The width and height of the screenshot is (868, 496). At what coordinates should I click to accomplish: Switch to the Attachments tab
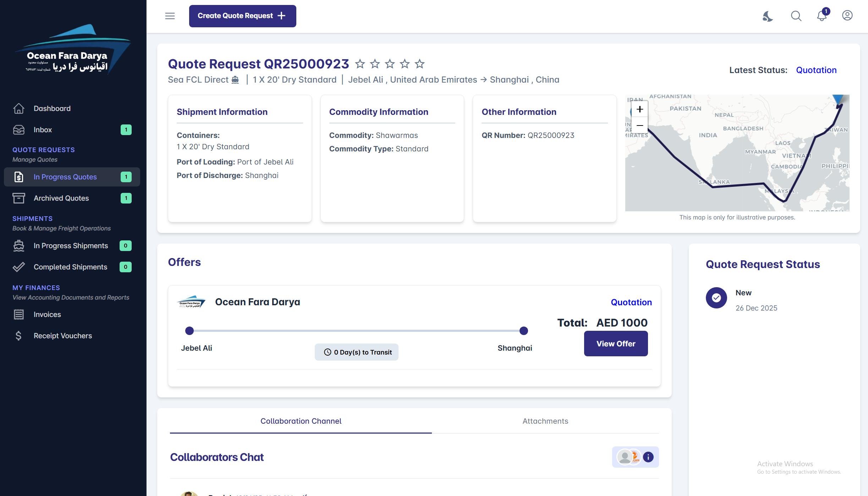(x=545, y=421)
